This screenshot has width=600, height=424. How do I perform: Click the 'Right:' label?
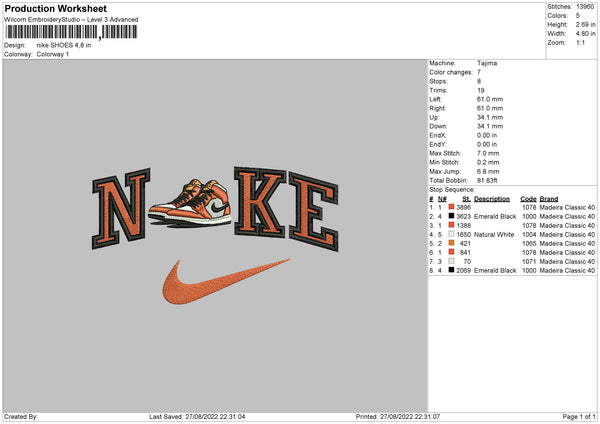point(437,108)
